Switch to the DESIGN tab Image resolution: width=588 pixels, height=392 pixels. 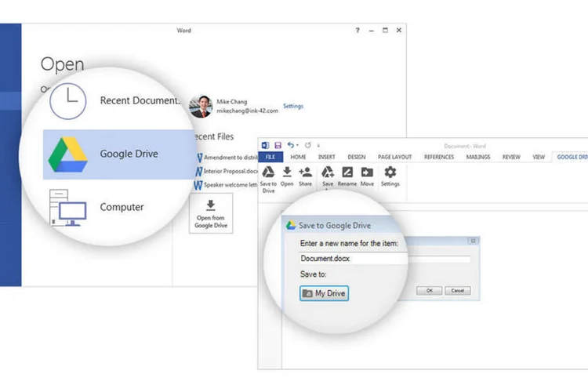click(357, 157)
